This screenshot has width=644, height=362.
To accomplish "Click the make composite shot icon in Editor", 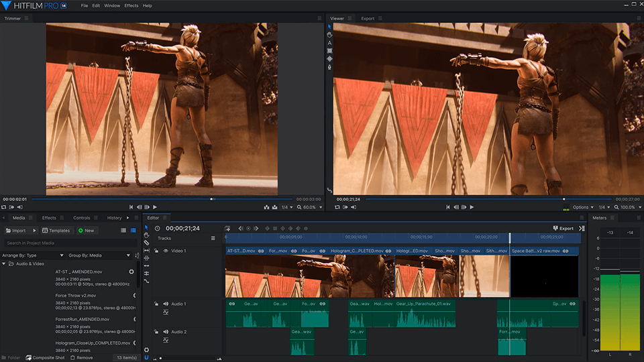I will pos(227,229).
